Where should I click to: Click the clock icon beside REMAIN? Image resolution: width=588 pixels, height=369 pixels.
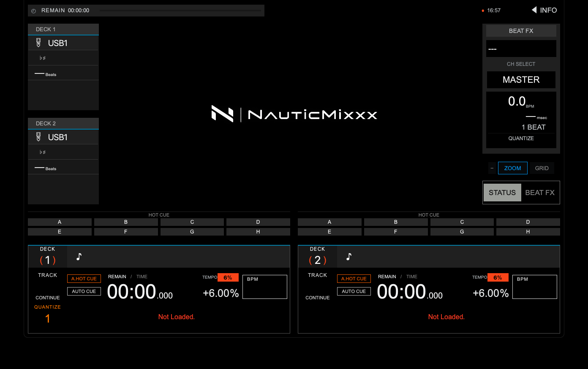click(34, 11)
